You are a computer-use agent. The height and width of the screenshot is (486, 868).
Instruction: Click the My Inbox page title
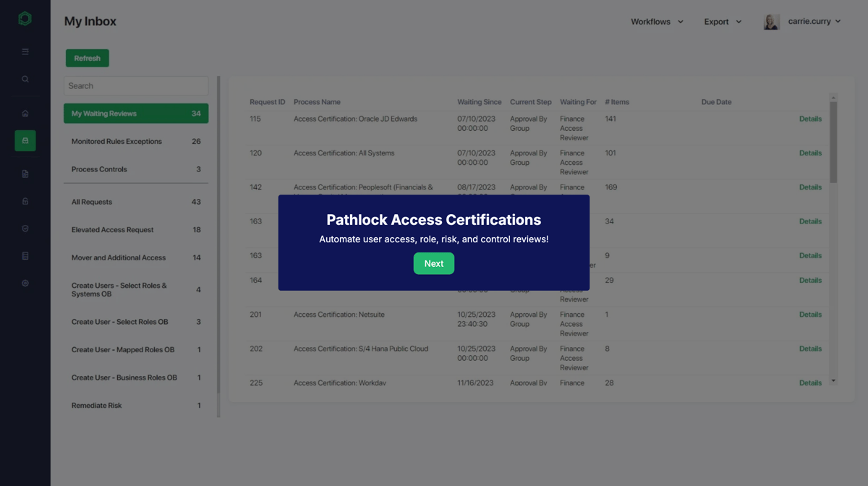pos(90,21)
